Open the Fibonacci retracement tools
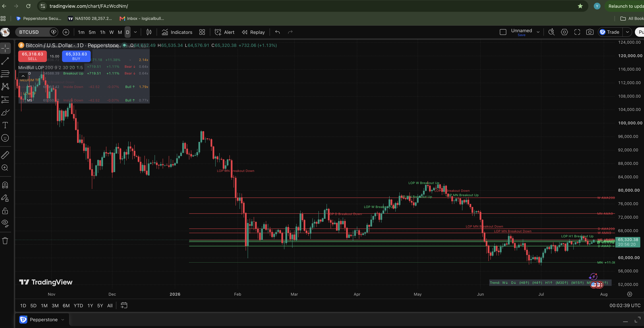 pyautogui.click(x=5, y=74)
